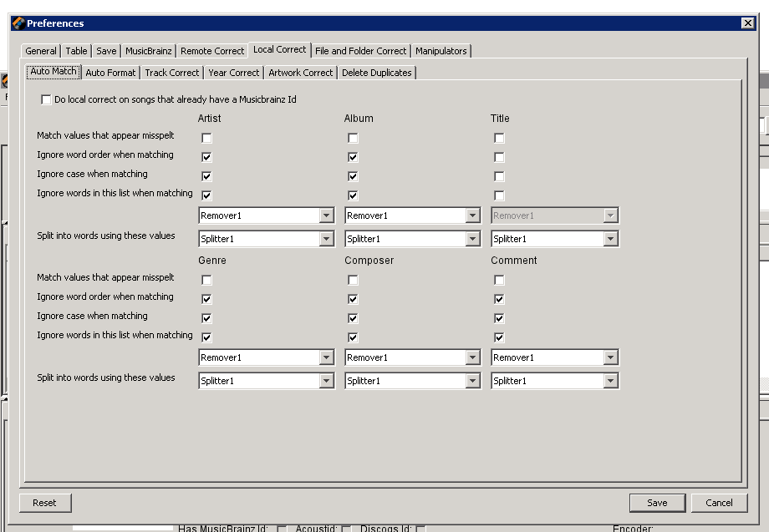The image size is (769, 532).
Task: Click the Preferences window app icon
Action: (18, 23)
